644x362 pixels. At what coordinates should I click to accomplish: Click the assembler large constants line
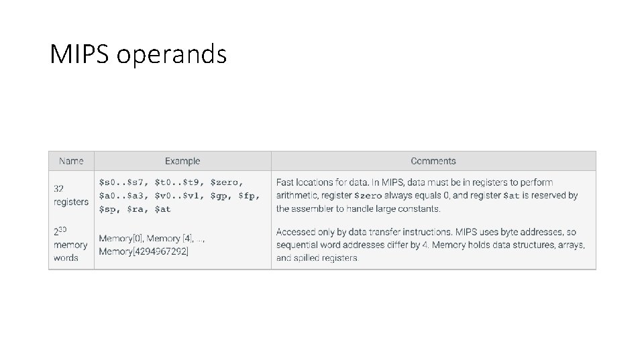(x=358, y=209)
